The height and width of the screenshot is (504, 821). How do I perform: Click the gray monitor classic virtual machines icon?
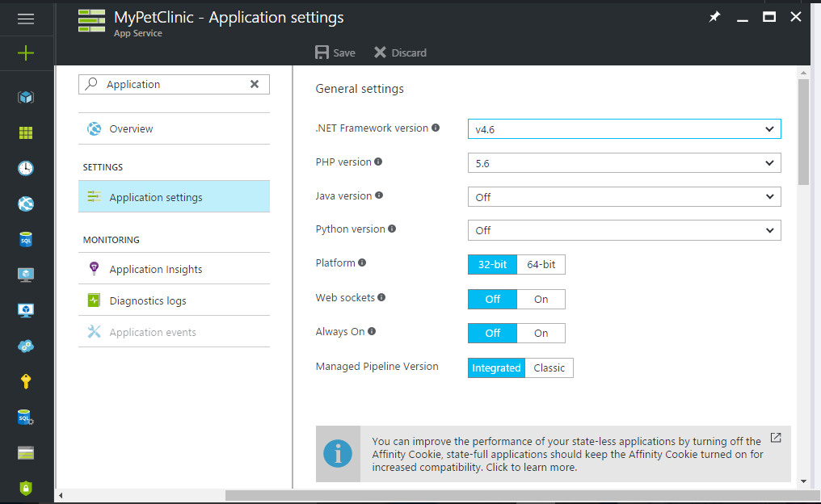26,275
